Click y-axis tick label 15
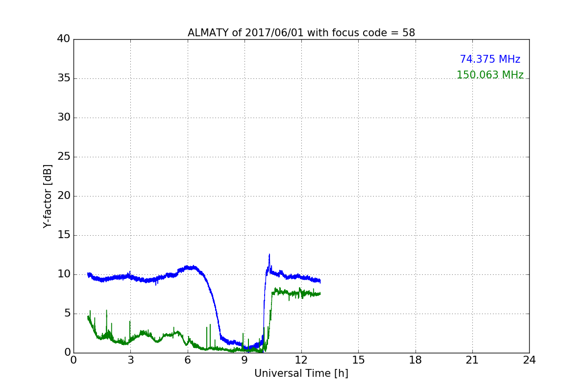The image size is (588, 392). [x=63, y=235]
